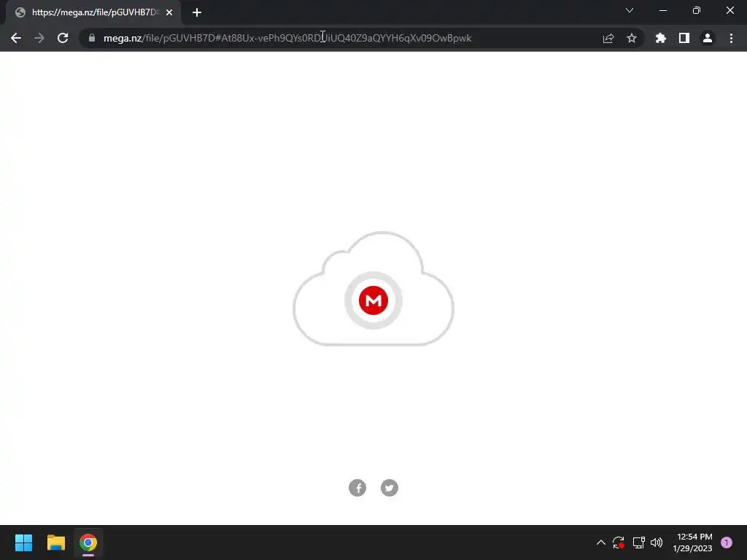The width and height of the screenshot is (747, 560).
Task: Minimize the Chrome window
Action: coord(663,10)
